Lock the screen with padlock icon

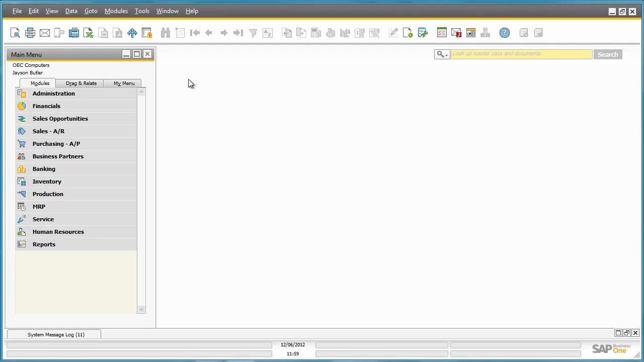pyautogui.click(x=147, y=33)
